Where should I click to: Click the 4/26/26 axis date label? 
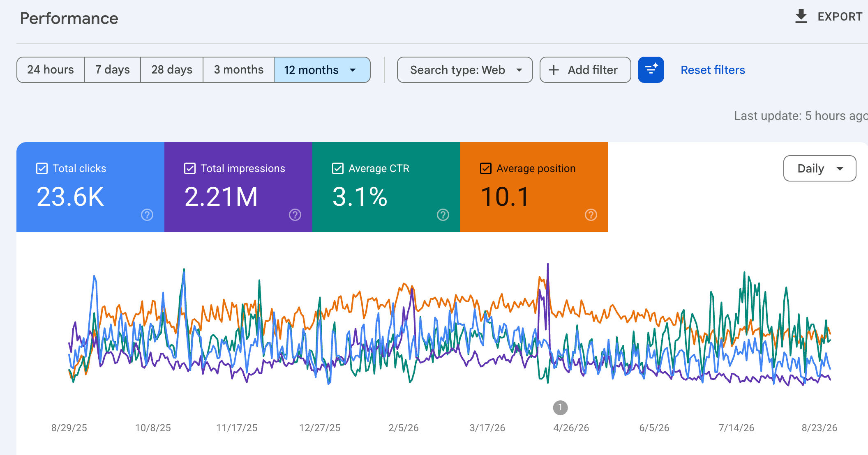571,428
